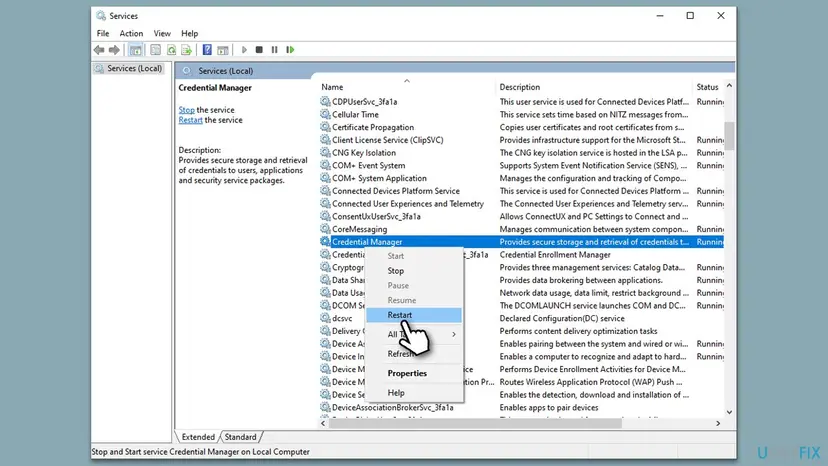
Task: Click the Services title bar icon
Action: click(101, 16)
